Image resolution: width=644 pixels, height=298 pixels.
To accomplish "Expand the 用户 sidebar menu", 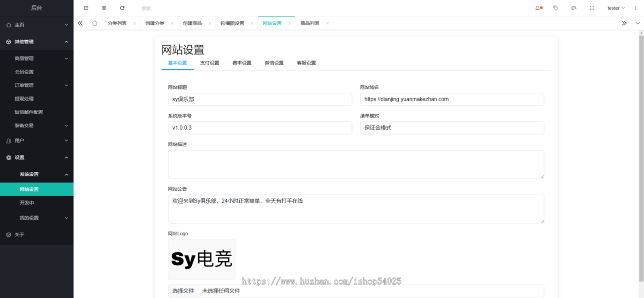I will coord(36,140).
